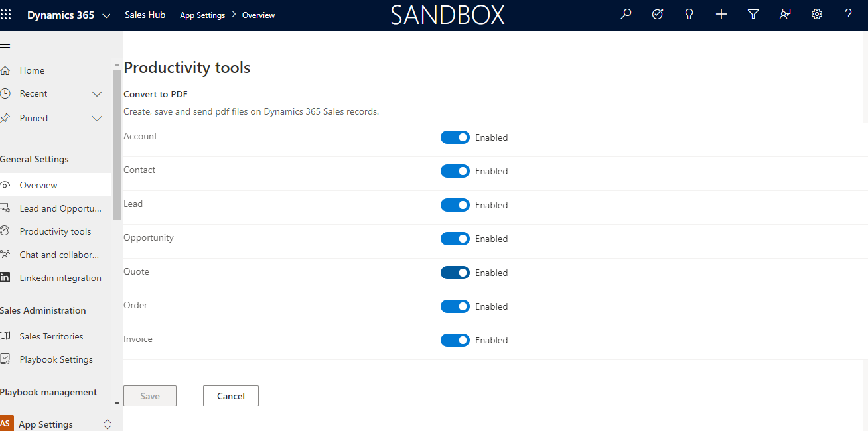Image resolution: width=868 pixels, height=431 pixels.
Task: Toggle Convert to PDF for Lead
Action: pyautogui.click(x=455, y=205)
